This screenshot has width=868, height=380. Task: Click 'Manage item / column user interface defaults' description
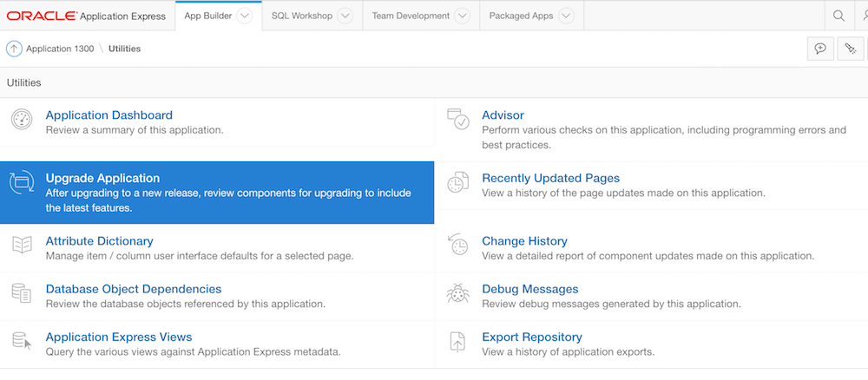pos(200,256)
